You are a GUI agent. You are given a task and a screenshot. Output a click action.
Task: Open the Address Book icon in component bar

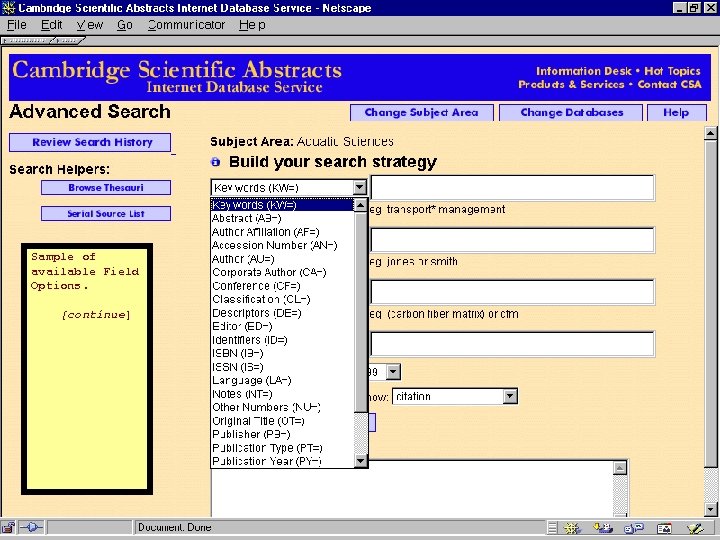pos(664,528)
